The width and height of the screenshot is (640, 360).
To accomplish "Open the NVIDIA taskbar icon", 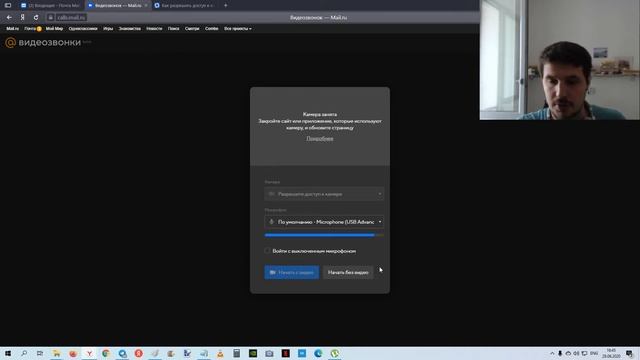I will (253, 353).
